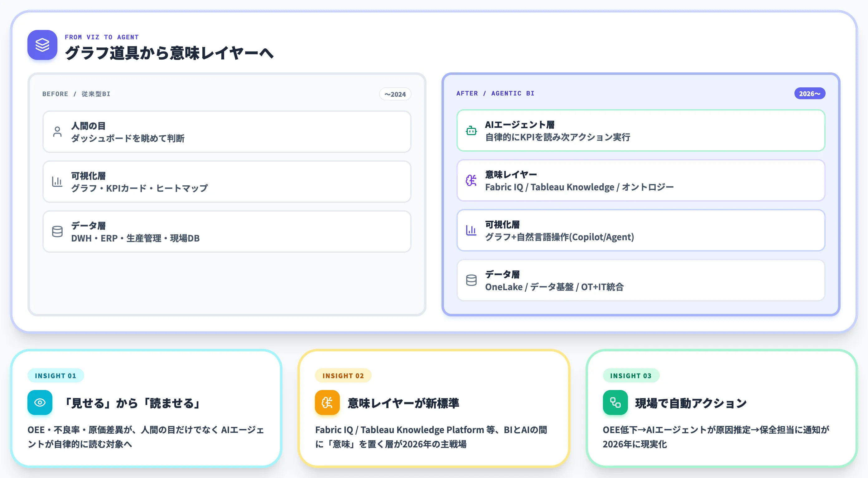Click the title 意味レイヤーが新標準
This screenshot has width=868, height=478.
pos(403,403)
